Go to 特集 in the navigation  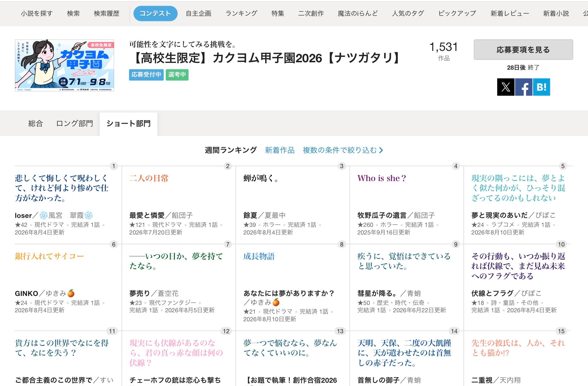pyautogui.click(x=278, y=13)
